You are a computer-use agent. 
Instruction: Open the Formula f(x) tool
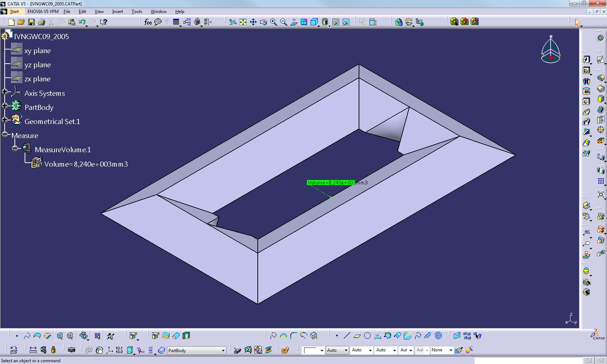click(148, 22)
